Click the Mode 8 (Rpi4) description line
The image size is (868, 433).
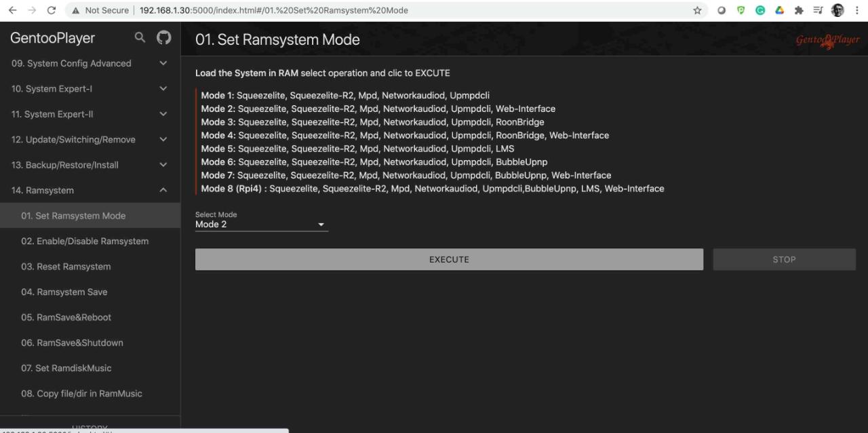pos(433,189)
